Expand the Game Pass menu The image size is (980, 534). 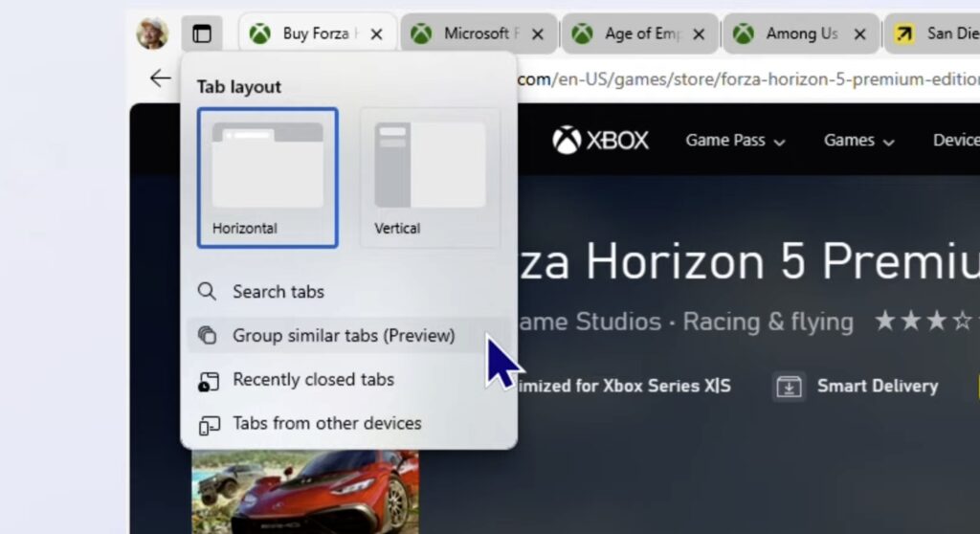[x=735, y=140]
